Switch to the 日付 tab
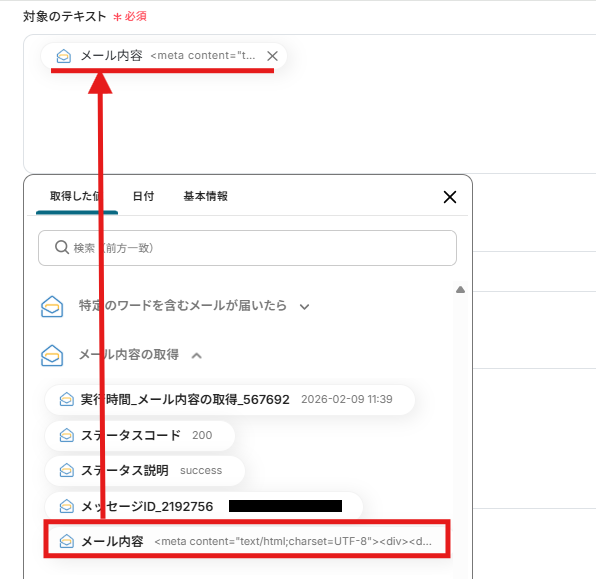 pyautogui.click(x=143, y=196)
